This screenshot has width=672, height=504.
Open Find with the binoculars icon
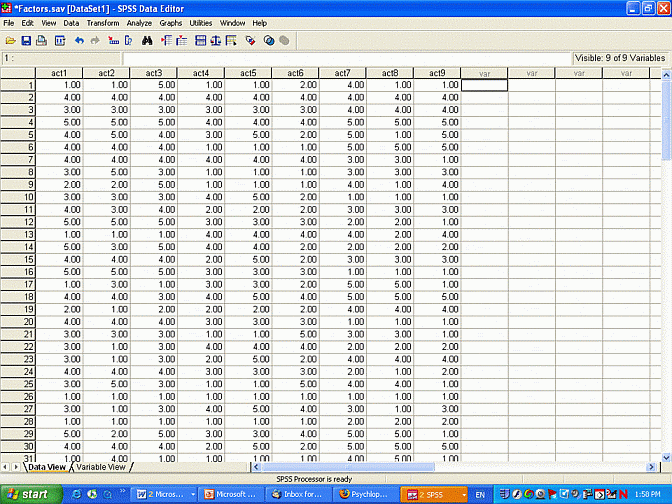(x=146, y=40)
